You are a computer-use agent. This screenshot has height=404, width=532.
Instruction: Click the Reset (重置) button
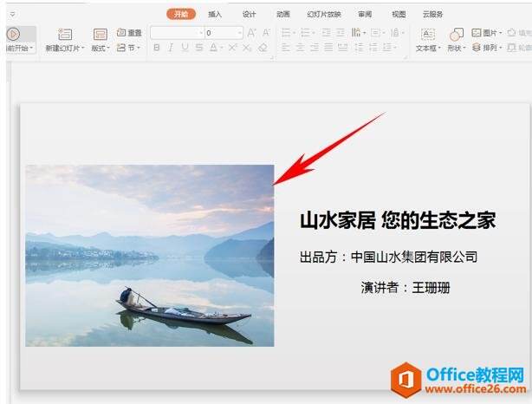pyautogui.click(x=129, y=33)
